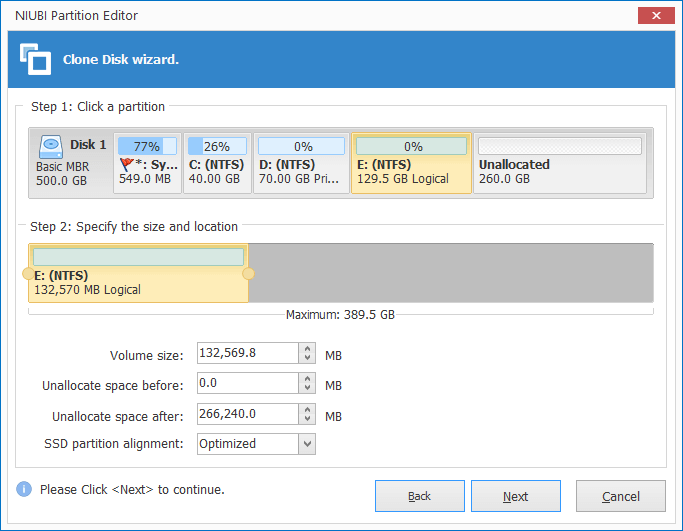The width and height of the screenshot is (683, 531).
Task: Increase Unallocate space before value
Action: (307, 379)
